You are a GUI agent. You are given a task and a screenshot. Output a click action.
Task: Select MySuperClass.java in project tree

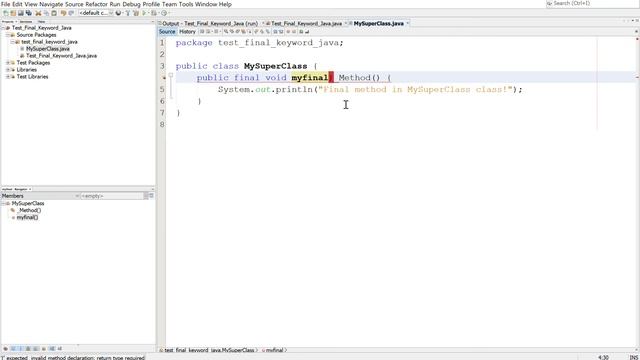click(48, 49)
